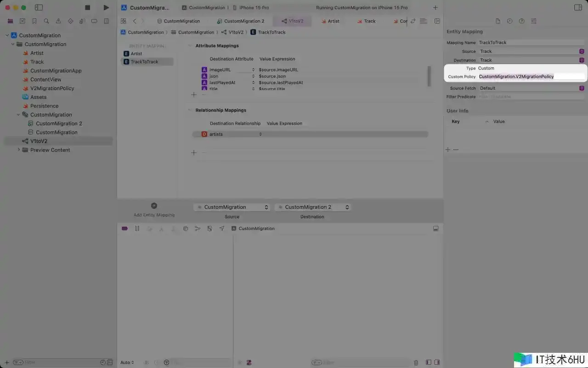Image resolution: width=588 pixels, height=368 pixels.
Task: Open the Breakpoint navigator icon
Action: pyautogui.click(x=94, y=21)
